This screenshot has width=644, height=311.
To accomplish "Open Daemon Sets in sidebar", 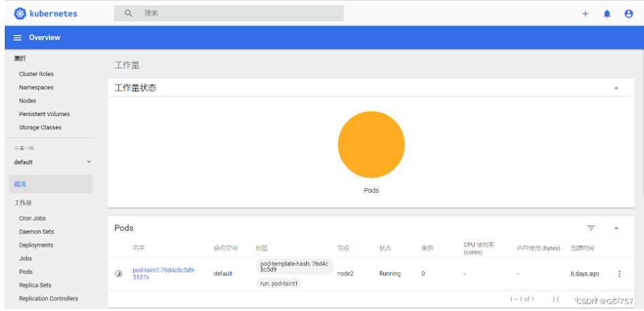I will point(37,232).
